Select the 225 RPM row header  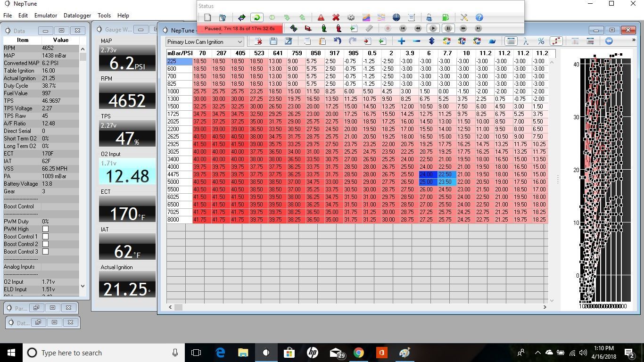pos(179,61)
